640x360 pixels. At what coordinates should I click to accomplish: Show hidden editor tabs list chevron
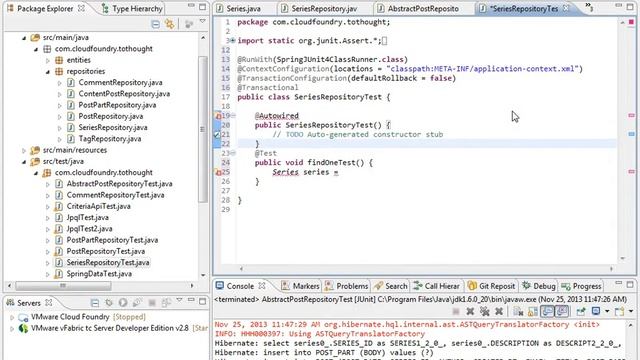click(589, 6)
